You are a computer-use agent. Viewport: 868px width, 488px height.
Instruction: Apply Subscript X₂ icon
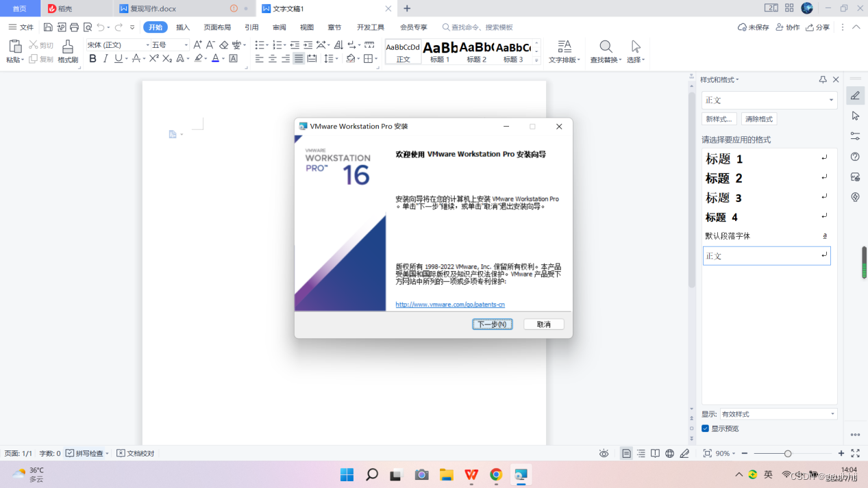click(x=167, y=59)
